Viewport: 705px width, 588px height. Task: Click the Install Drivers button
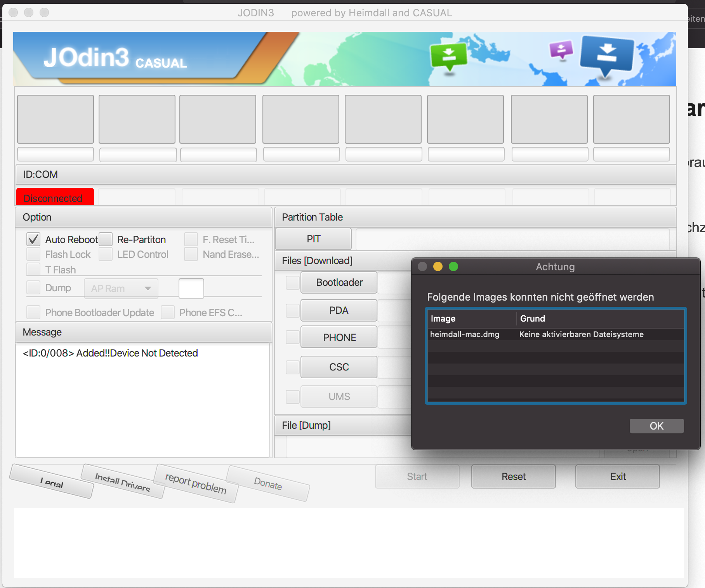click(123, 482)
